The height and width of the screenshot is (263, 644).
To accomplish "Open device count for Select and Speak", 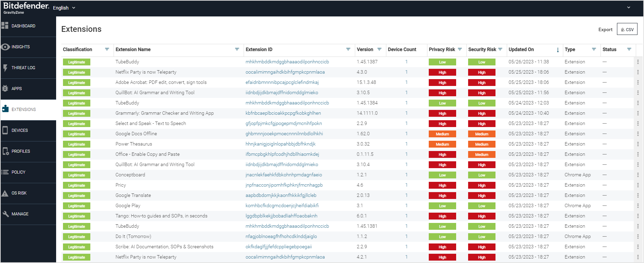I will pos(406,124).
